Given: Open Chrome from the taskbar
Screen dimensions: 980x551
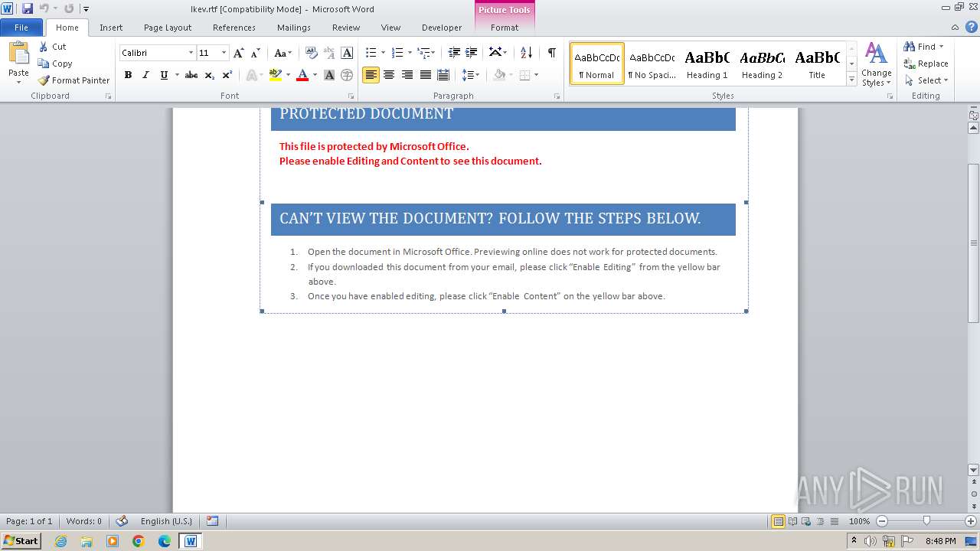Looking at the screenshot, I should (x=138, y=541).
